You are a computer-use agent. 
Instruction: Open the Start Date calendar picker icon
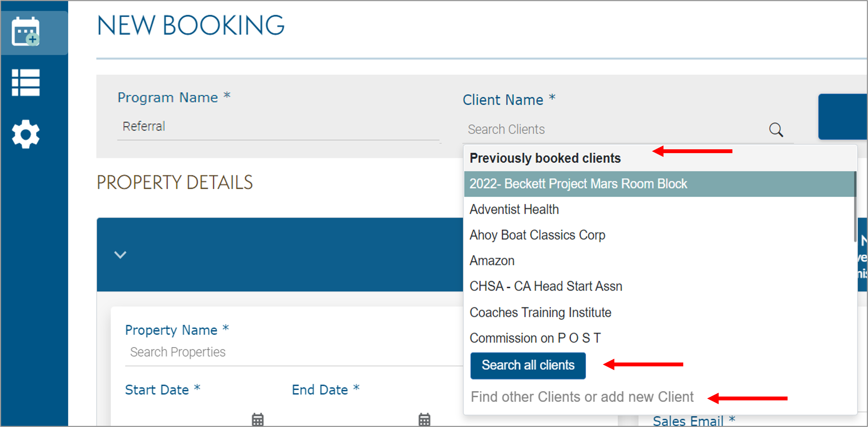tap(257, 419)
